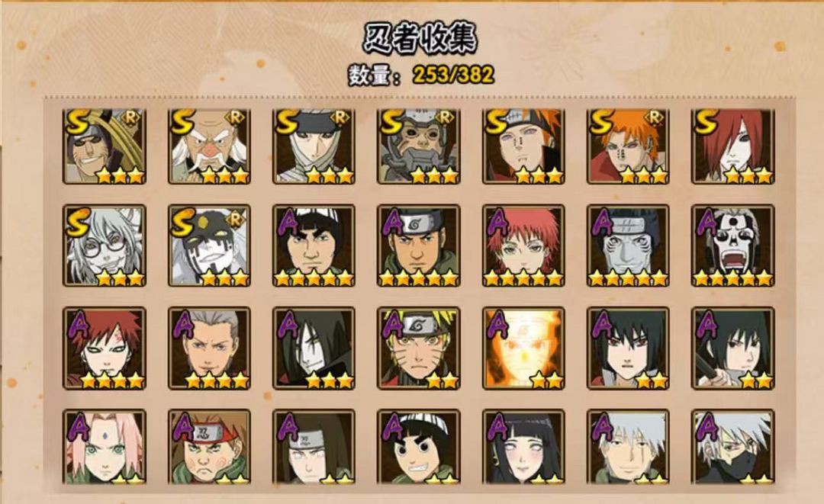Open glowing chakra-mode Naruto card
824x504 pixels.
point(523,348)
